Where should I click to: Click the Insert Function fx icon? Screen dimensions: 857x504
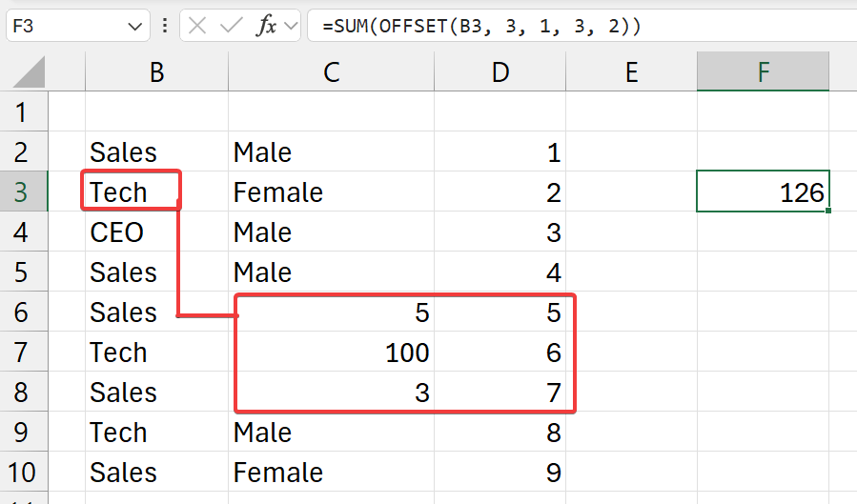pos(268,26)
